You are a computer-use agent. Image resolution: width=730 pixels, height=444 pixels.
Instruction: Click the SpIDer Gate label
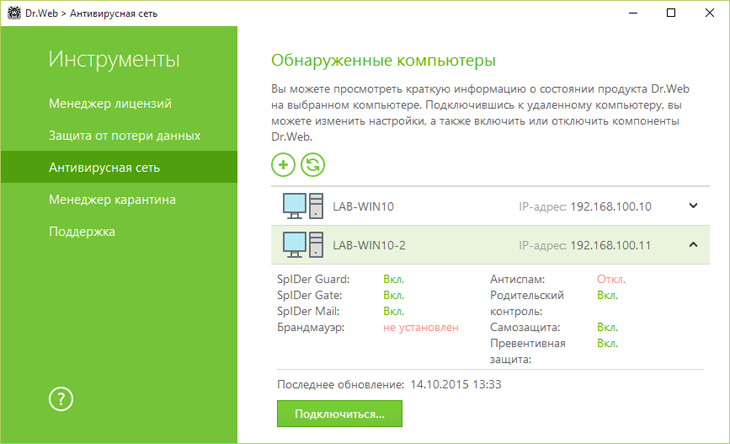click(x=310, y=295)
